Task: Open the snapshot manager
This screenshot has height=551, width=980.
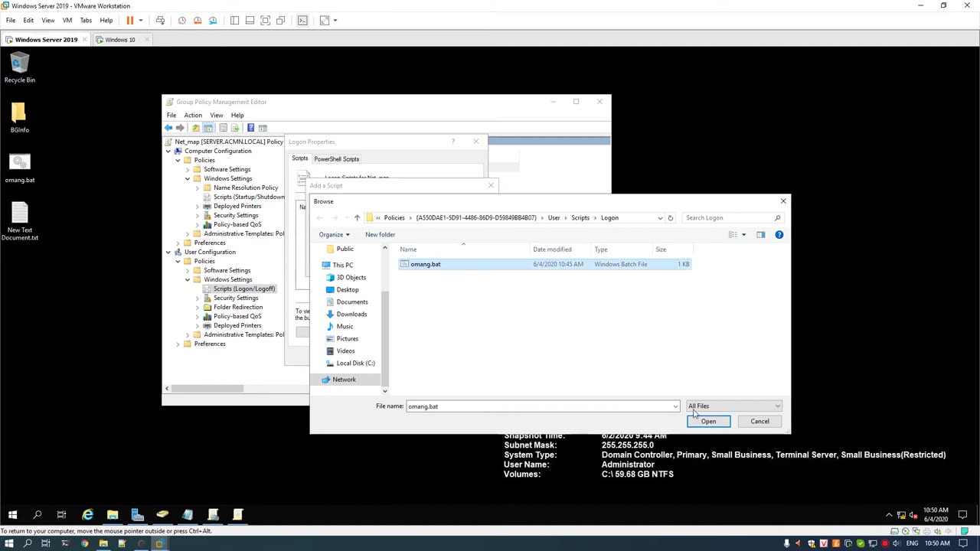Action: click(213, 20)
